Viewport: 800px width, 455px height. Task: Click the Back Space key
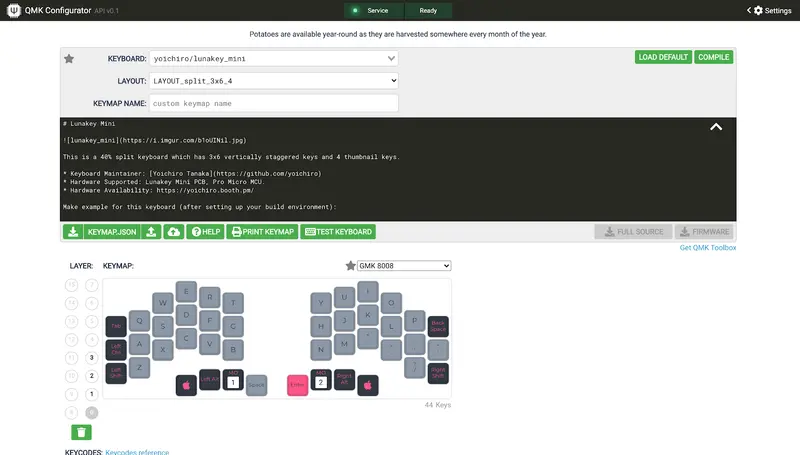click(x=438, y=326)
